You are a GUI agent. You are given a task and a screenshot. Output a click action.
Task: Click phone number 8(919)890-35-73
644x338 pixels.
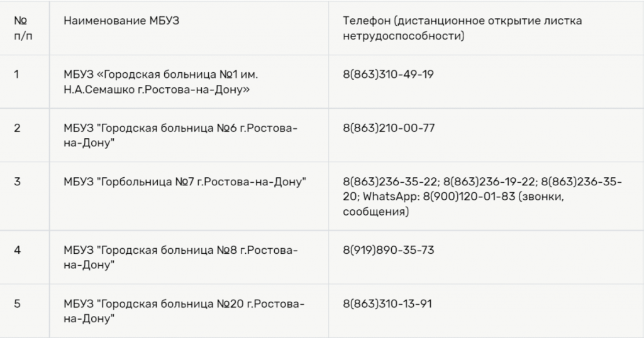pos(388,250)
